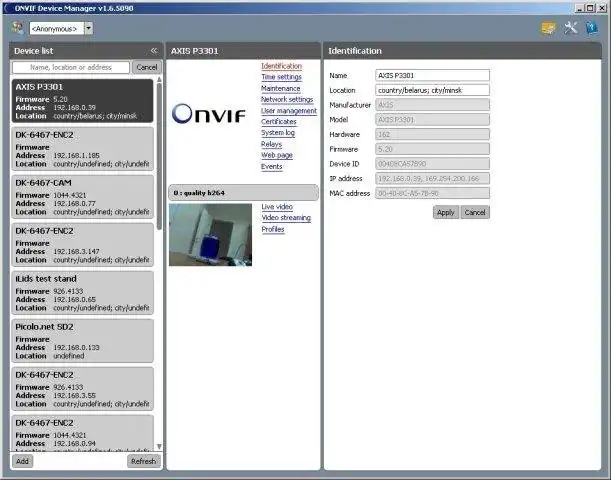Click the Hardware field
The width and height of the screenshot is (611, 480).
[432, 134]
